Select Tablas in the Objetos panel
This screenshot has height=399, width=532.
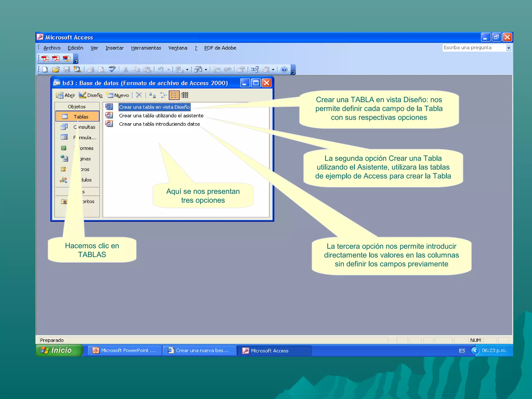[77, 116]
